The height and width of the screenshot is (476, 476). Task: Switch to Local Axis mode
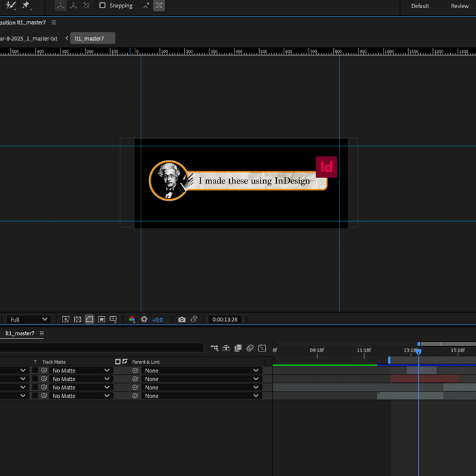61,5
